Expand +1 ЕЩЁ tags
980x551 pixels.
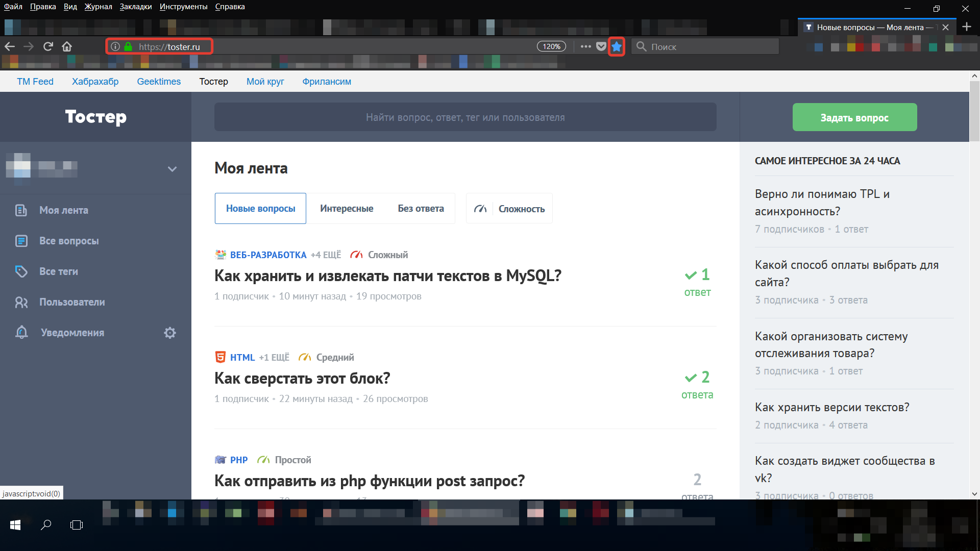[274, 357]
